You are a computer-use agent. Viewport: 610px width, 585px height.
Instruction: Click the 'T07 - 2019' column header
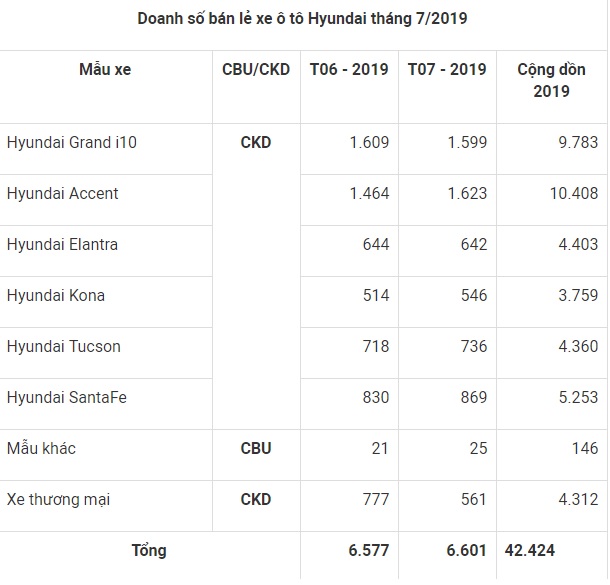(447, 69)
